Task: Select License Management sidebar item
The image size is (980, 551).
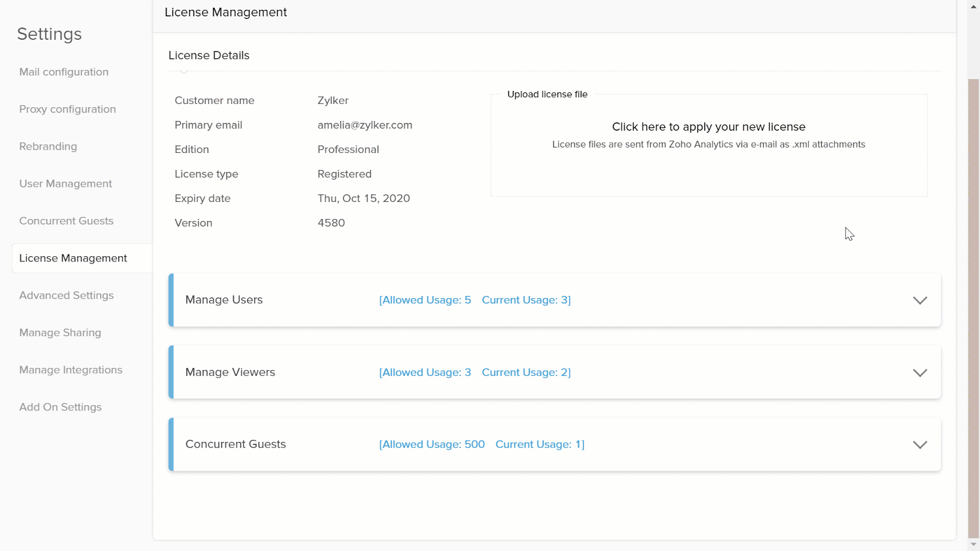Action: [x=73, y=258]
